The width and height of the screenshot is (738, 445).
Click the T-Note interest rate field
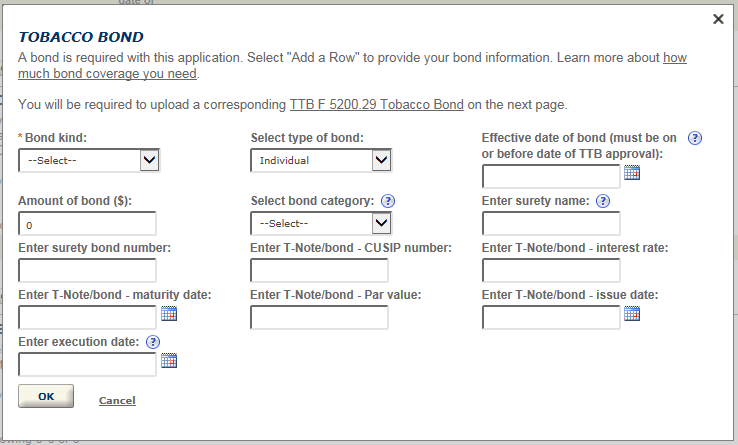click(x=551, y=270)
